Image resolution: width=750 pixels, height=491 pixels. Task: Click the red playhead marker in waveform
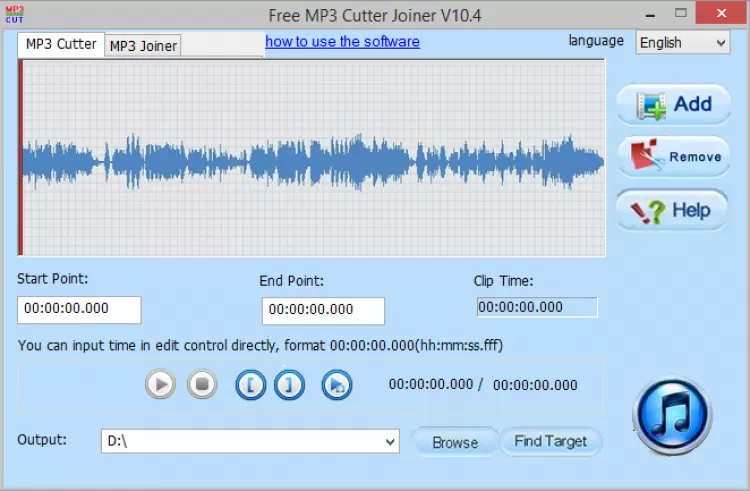[x=20, y=158]
